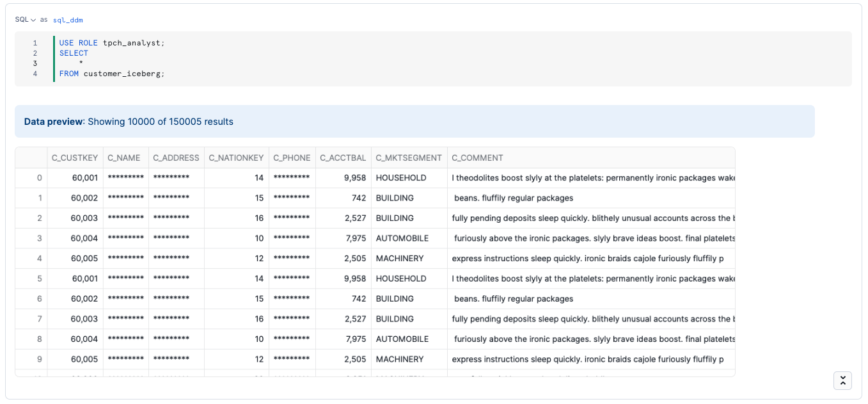Click the C_PHONE column header
This screenshot has height=404, width=868.
pyautogui.click(x=292, y=158)
